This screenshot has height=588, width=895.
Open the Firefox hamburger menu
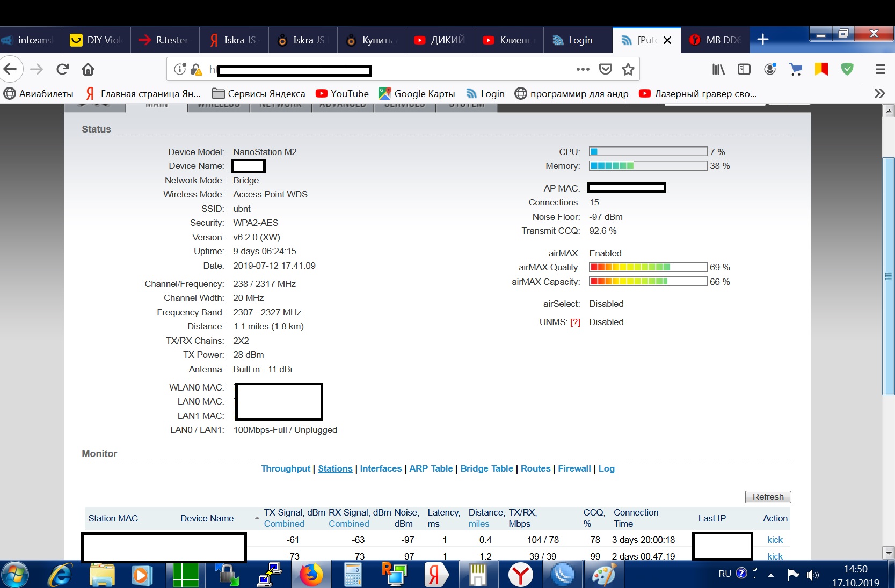(881, 69)
